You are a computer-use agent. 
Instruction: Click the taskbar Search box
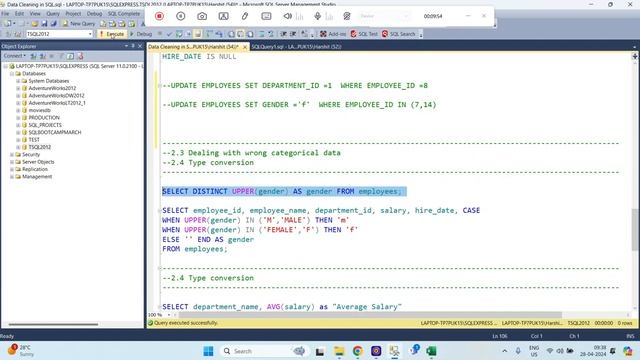click(x=264, y=351)
